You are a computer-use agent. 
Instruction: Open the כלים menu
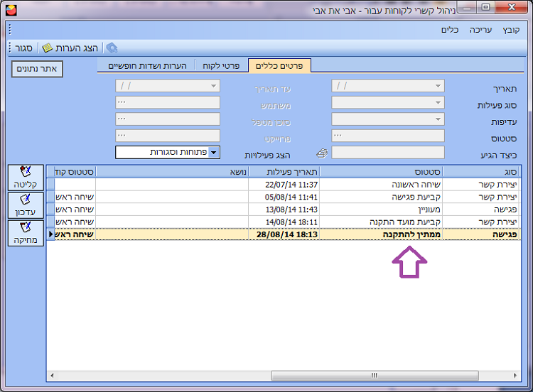tap(450, 30)
